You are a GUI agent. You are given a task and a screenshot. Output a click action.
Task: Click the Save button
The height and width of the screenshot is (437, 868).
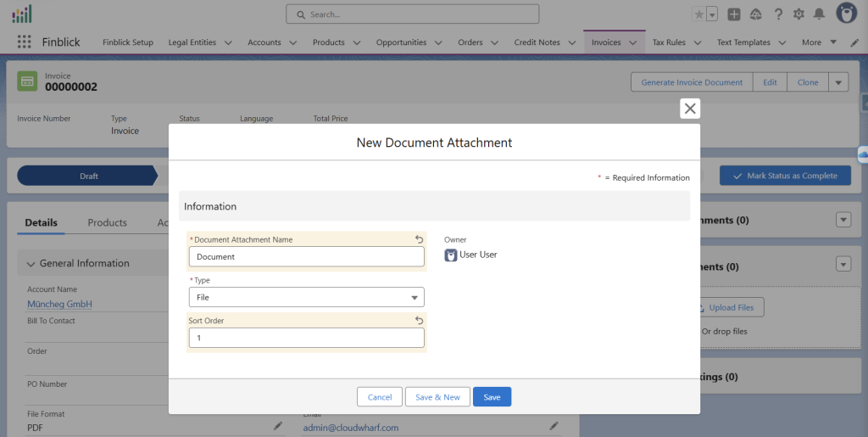[492, 397]
